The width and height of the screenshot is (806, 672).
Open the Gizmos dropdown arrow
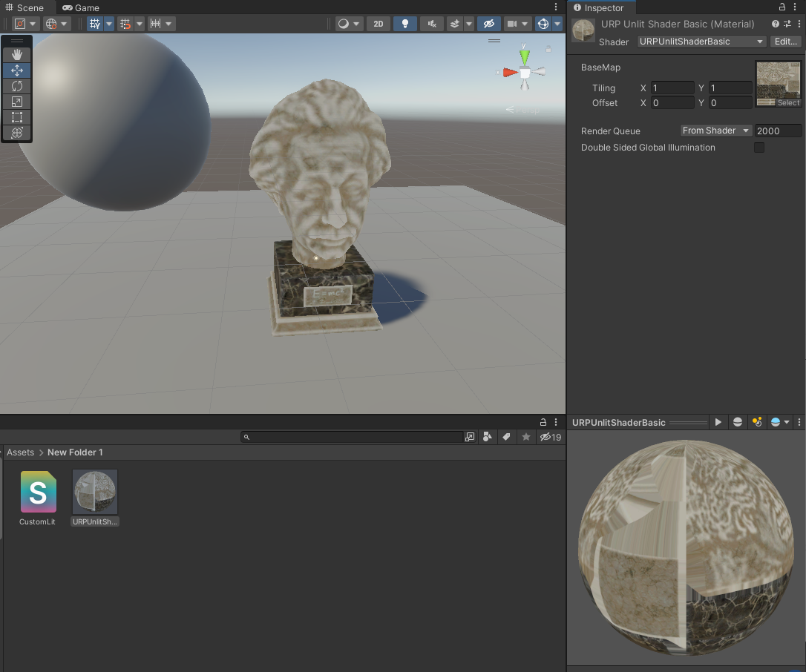(557, 24)
